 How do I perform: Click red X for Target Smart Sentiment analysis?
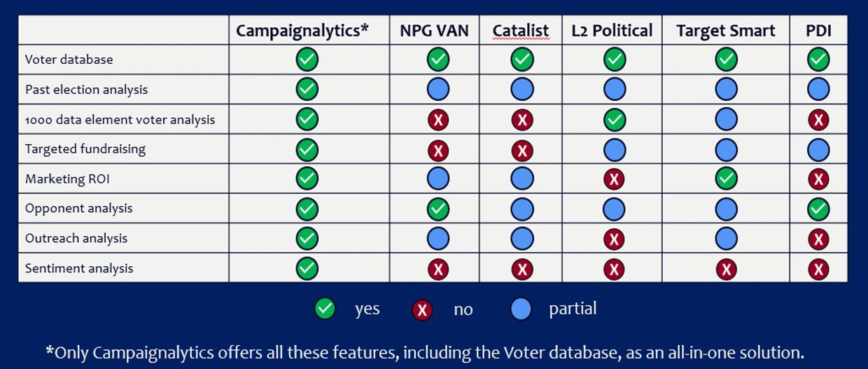pyautogui.click(x=726, y=269)
